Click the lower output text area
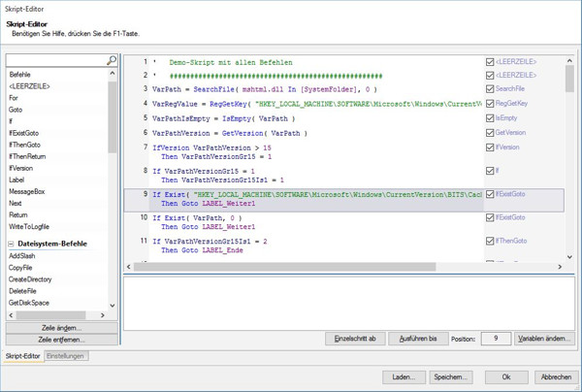The image size is (582, 392). (x=349, y=304)
